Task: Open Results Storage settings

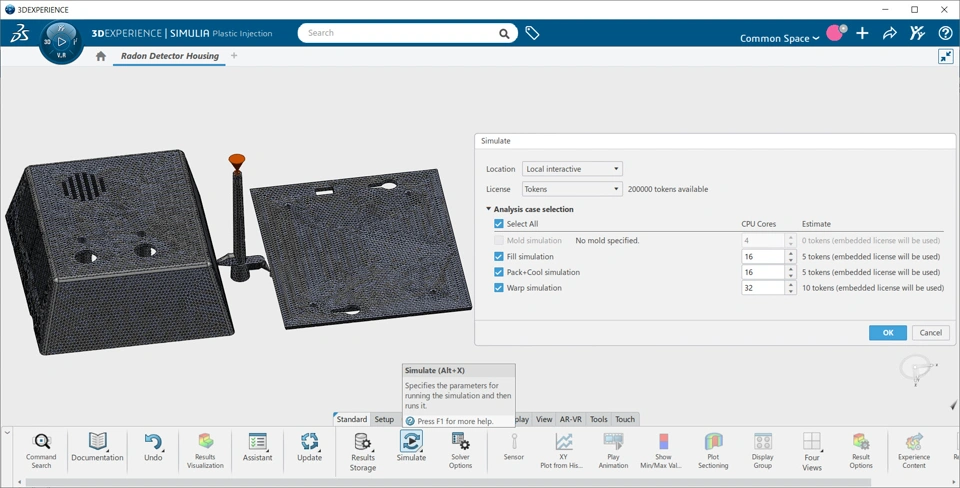Action: pos(362,451)
